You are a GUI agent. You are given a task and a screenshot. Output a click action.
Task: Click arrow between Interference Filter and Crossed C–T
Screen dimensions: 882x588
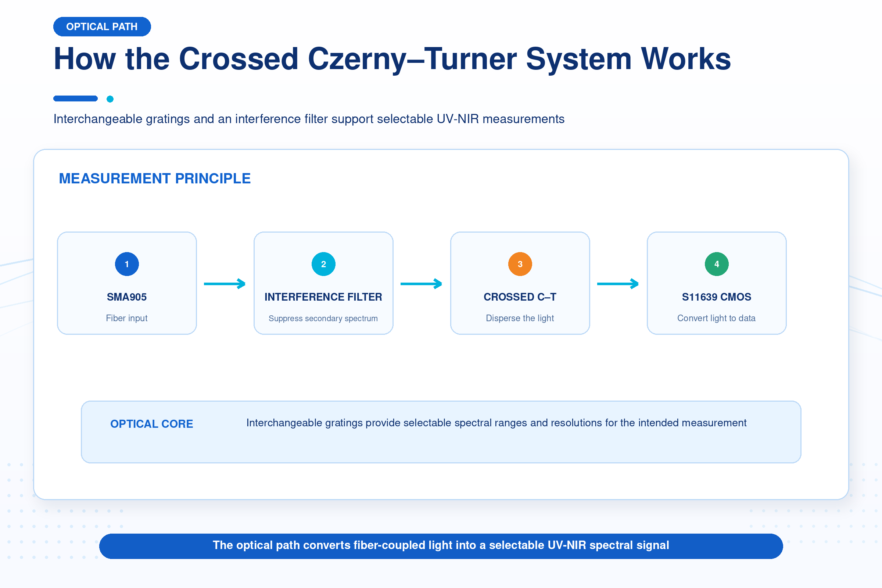pos(421,284)
